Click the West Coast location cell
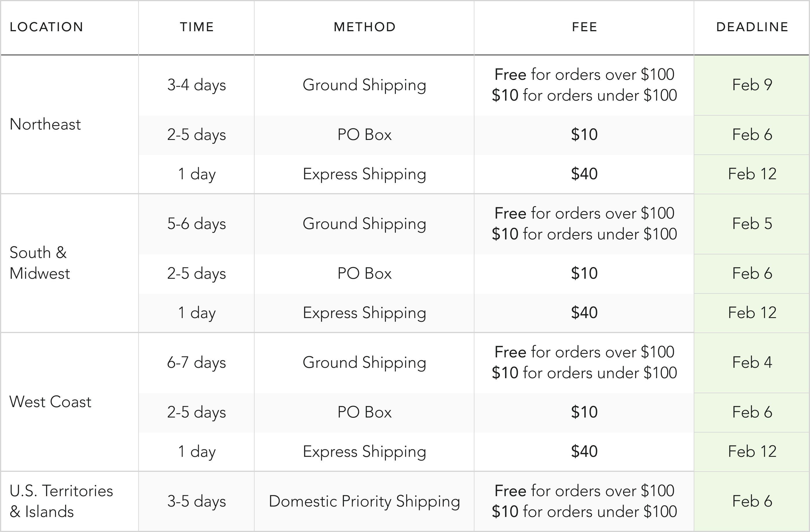 coord(50,402)
